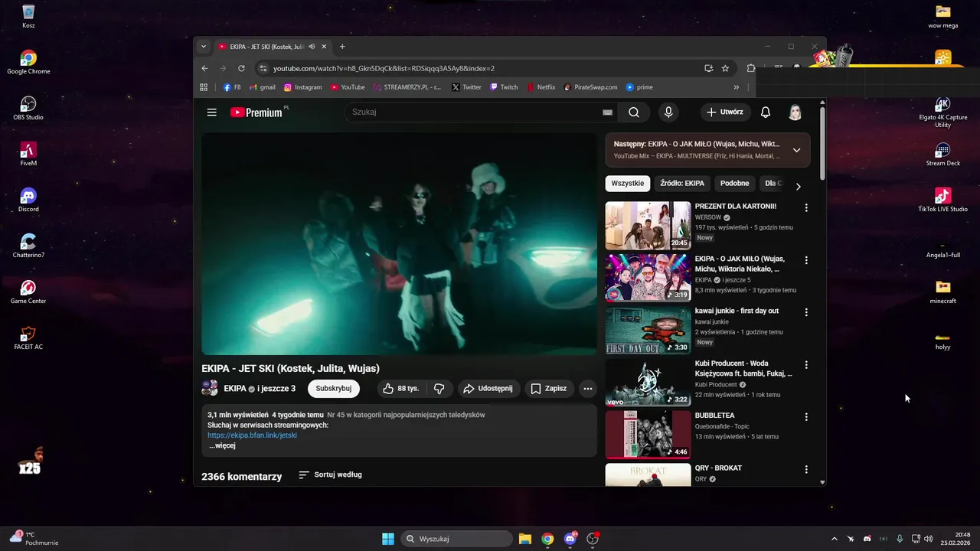Open the Discord desktop icon

tap(28, 200)
